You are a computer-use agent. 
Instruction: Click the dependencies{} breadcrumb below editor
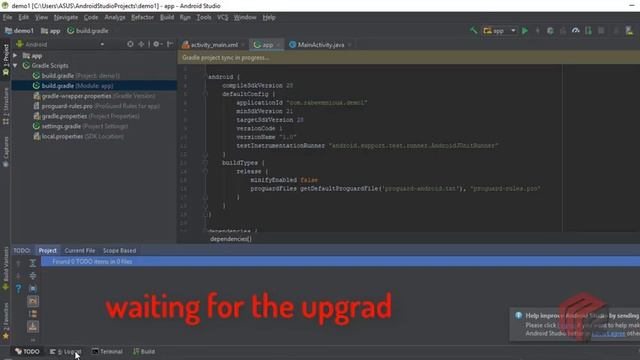pos(231,239)
